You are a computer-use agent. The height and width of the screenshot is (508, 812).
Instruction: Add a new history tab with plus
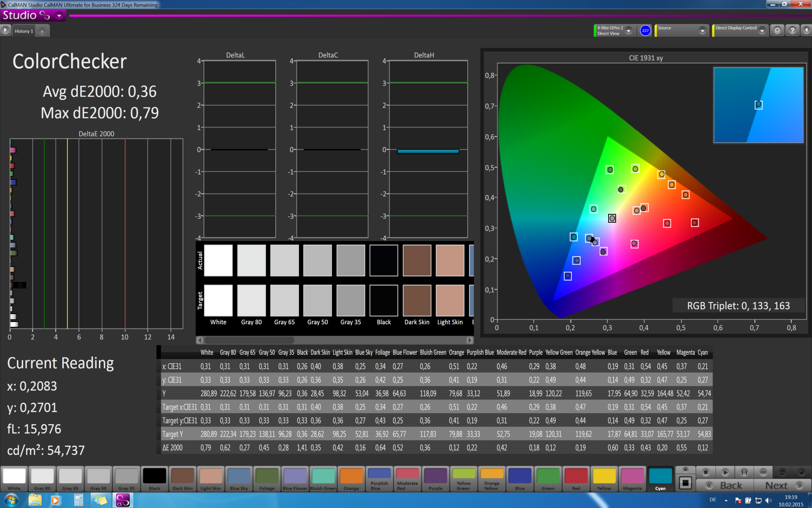42,31
